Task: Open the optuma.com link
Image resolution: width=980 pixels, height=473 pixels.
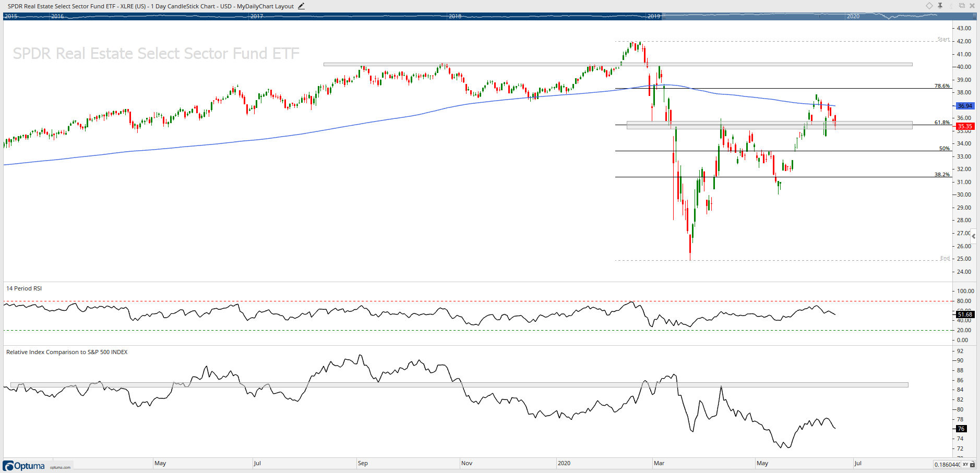Action: [x=60, y=467]
